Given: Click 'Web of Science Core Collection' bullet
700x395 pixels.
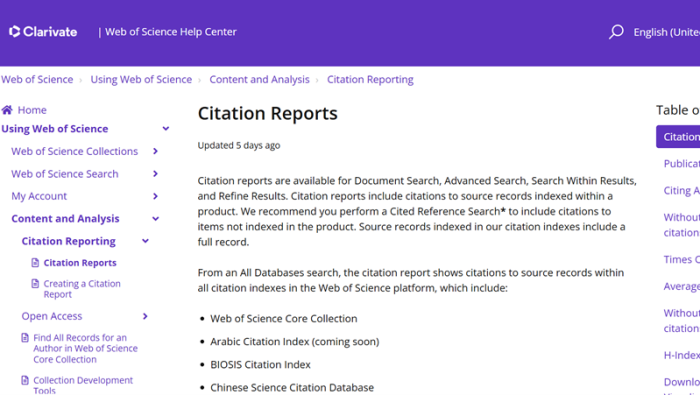Looking at the screenshot, I should (x=283, y=319).
